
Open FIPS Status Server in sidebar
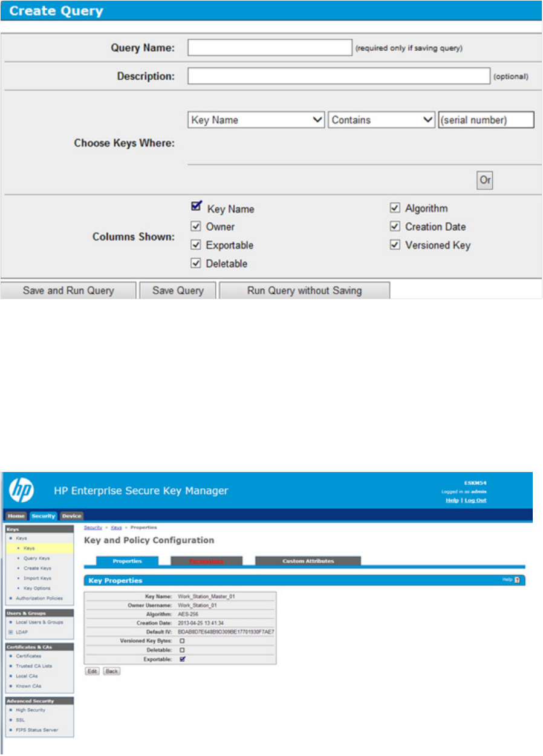click(36, 730)
